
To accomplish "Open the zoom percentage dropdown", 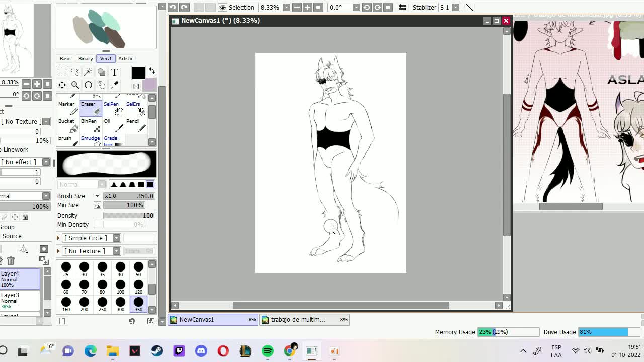I will coord(286,7).
